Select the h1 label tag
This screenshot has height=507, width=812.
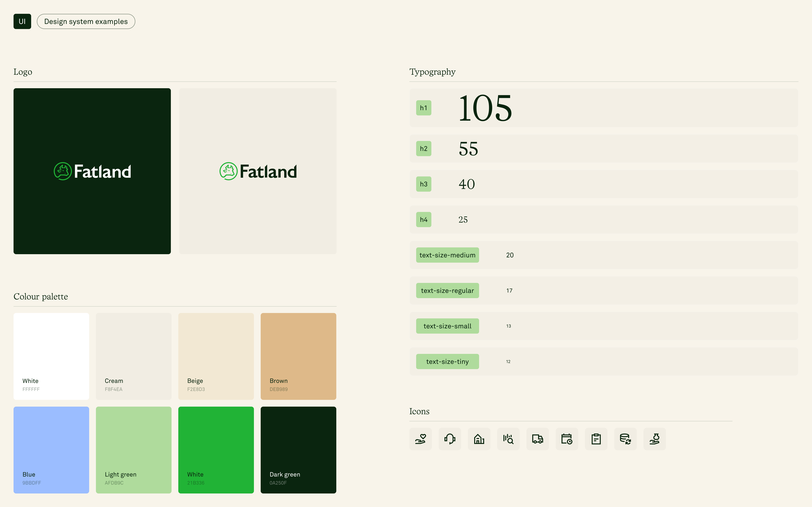pos(423,108)
